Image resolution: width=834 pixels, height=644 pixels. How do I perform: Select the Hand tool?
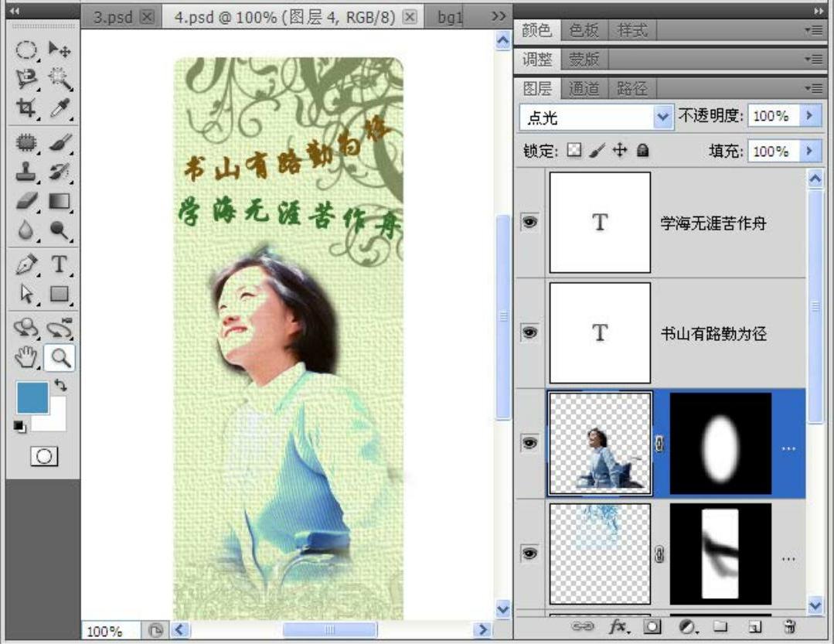tap(26, 356)
